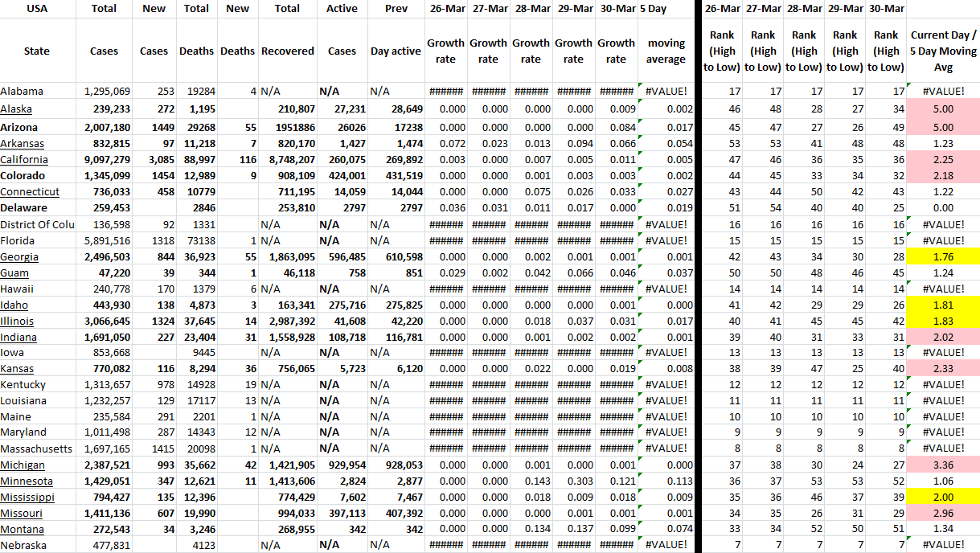Image resolution: width=980 pixels, height=553 pixels.
Task: Open the Alaska state link
Action: [16, 109]
